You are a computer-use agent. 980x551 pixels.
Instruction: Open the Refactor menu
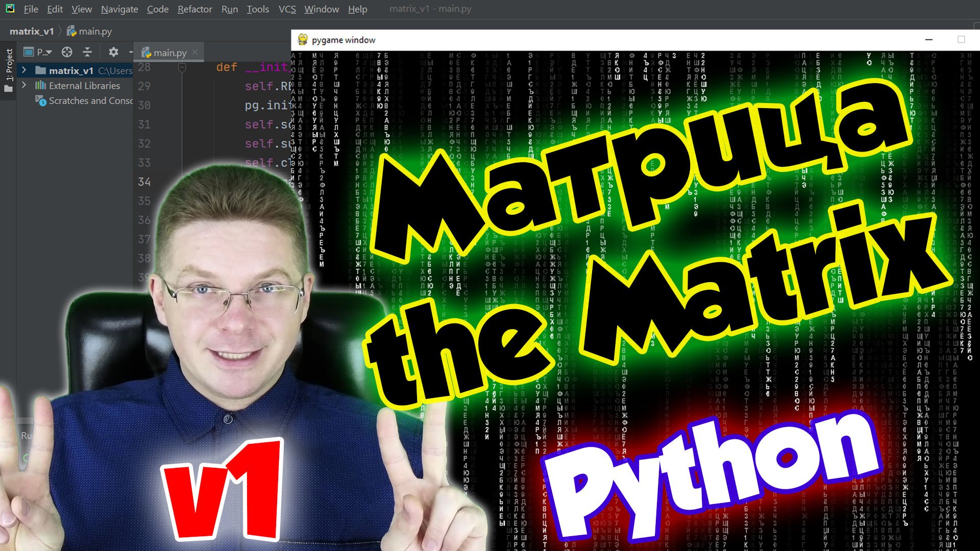point(194,9)
